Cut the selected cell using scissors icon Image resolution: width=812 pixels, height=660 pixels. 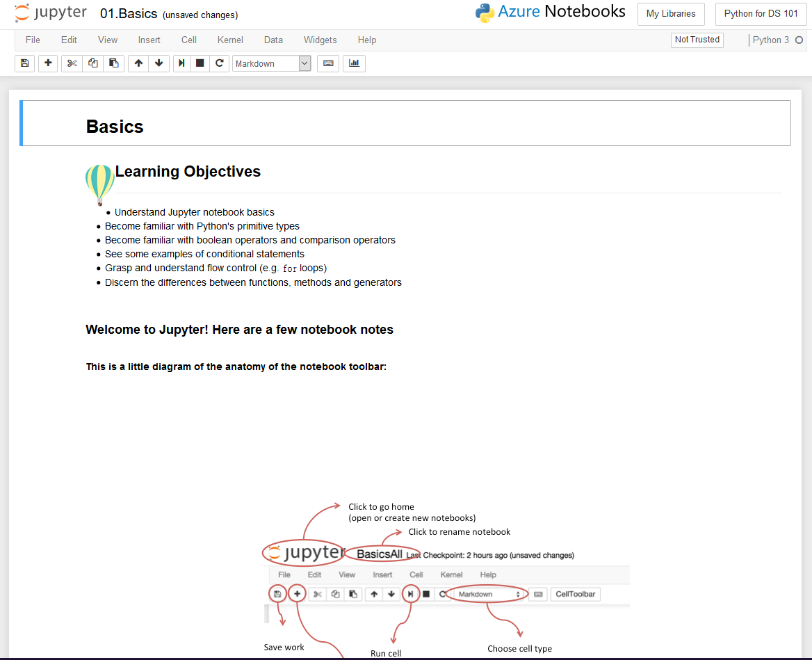(x=72, y=63)
